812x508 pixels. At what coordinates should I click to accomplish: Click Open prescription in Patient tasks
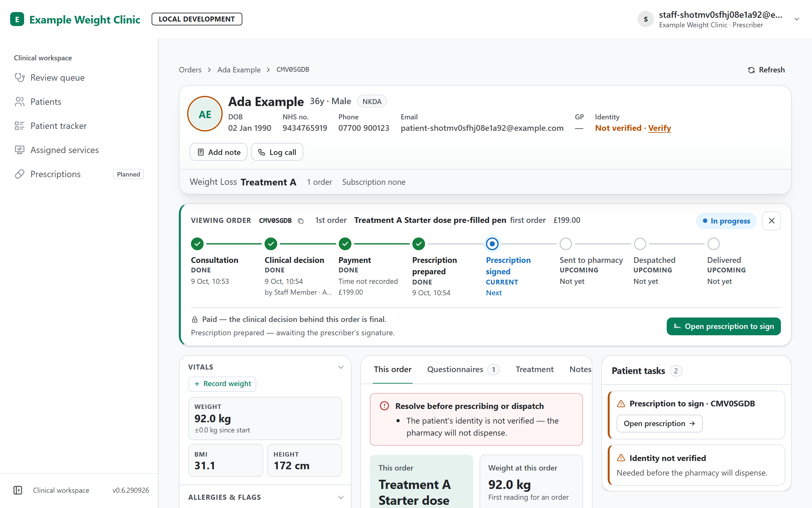click(659, 424)
